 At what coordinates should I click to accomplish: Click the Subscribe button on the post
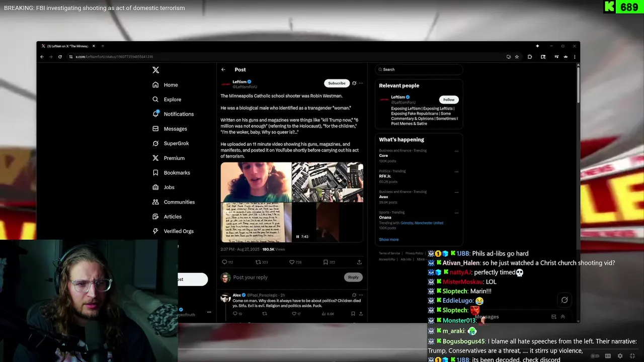337,83
